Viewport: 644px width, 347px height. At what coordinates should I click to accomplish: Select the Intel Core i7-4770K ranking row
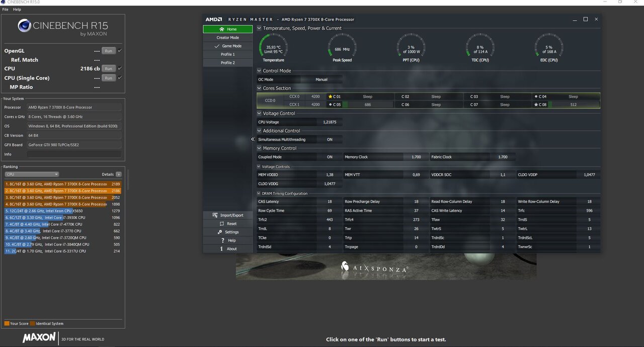pos(63,224)
